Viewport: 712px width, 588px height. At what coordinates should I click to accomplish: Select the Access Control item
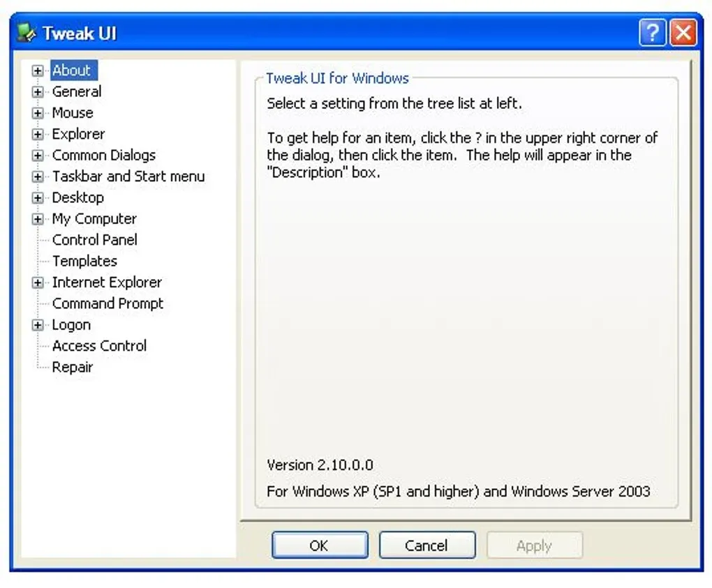[99, 346]
